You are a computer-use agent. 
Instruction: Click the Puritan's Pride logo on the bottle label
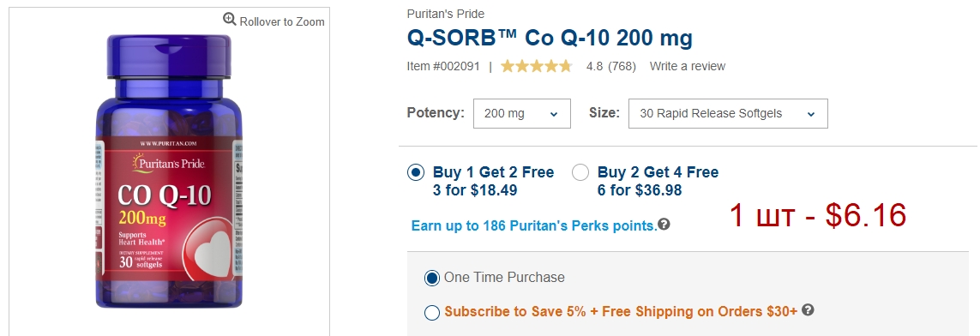169,164
